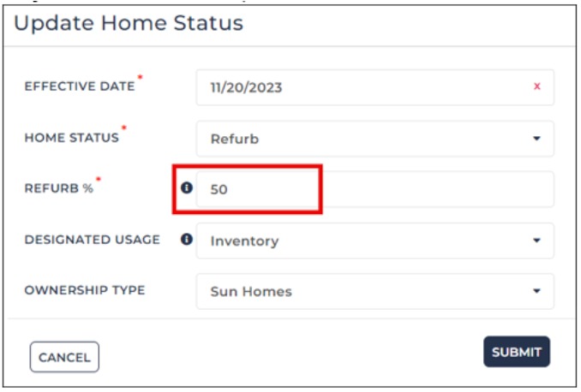Click the EFFECTIVE DATE label
This screenshot has height=392, width=581.
(x=80, y=86)
